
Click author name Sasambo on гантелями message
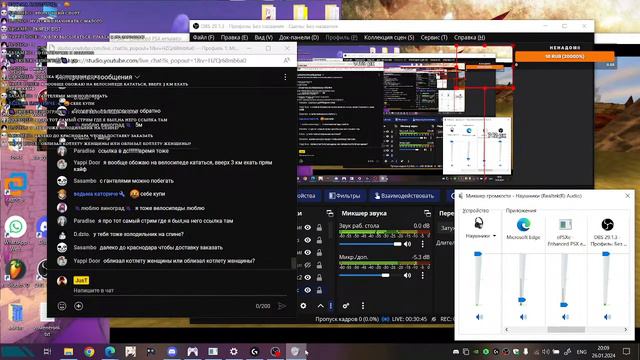click(85, 181)
